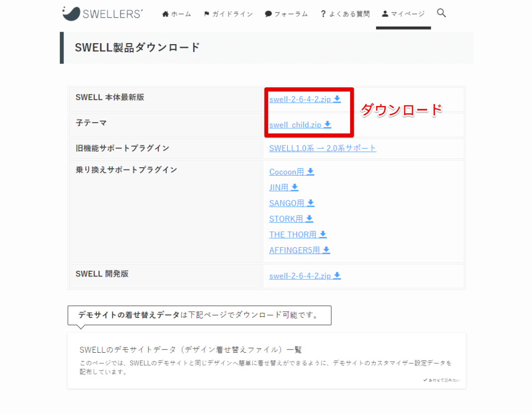The image size is (532, 414).
Task: Select マイページ menu item
Action: [403, 14]
